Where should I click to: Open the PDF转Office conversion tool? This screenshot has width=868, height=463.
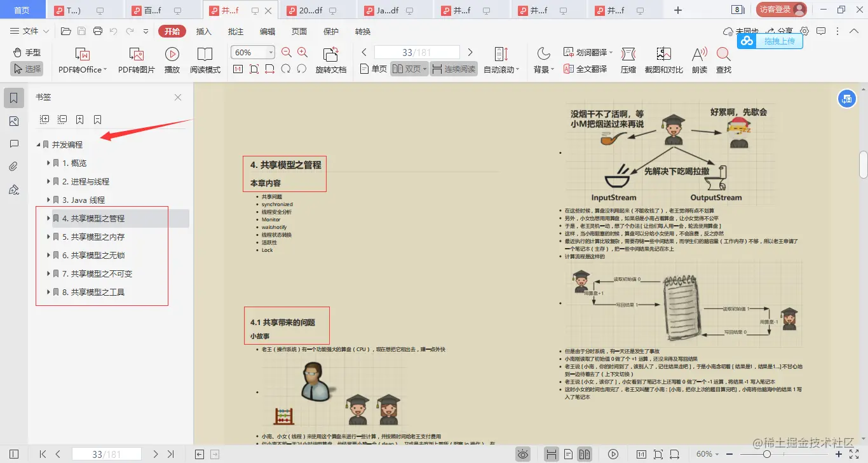coord(81,60)
